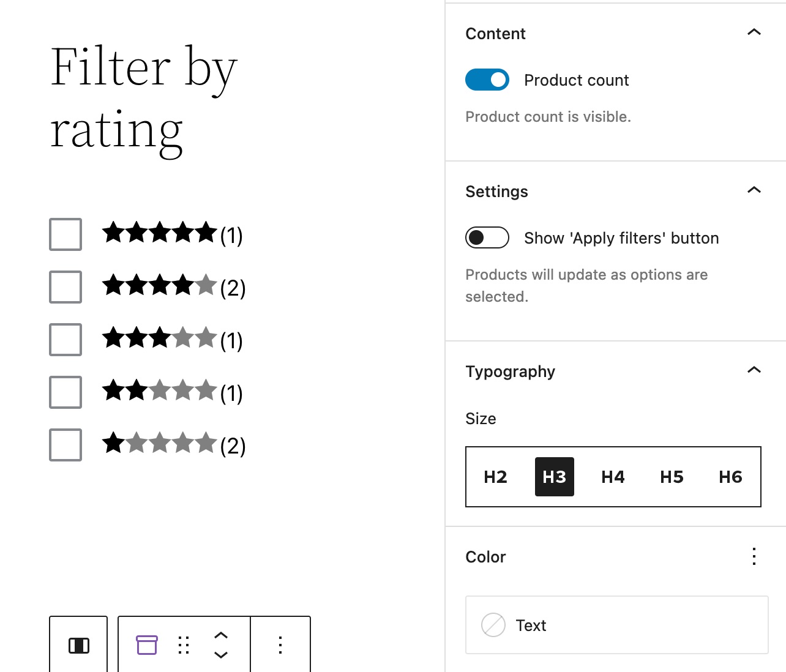The width and height of the screenshot is (786, 672).
Task: Click the column alignment icon in the toolbar
Action: point(78,645)
